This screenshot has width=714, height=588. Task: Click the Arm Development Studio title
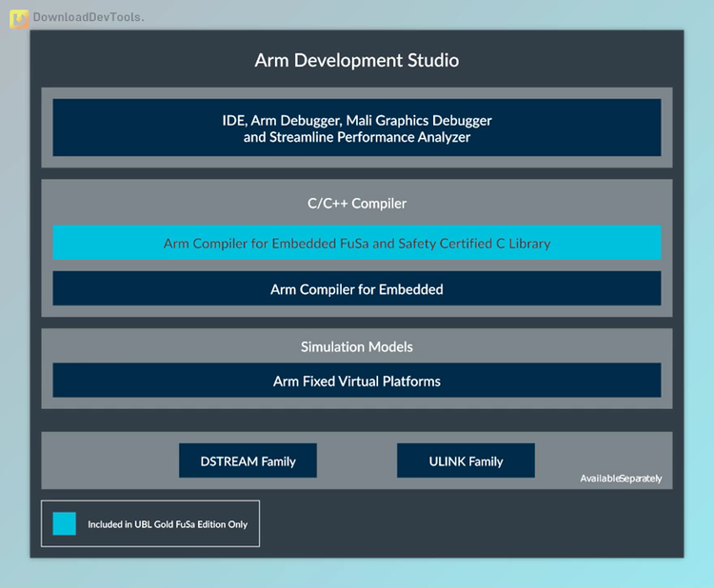357,60
